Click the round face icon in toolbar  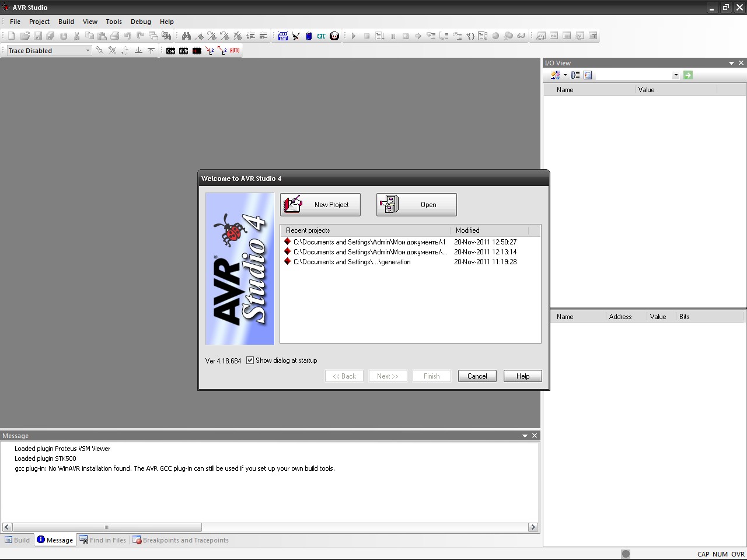pos(334,36)
